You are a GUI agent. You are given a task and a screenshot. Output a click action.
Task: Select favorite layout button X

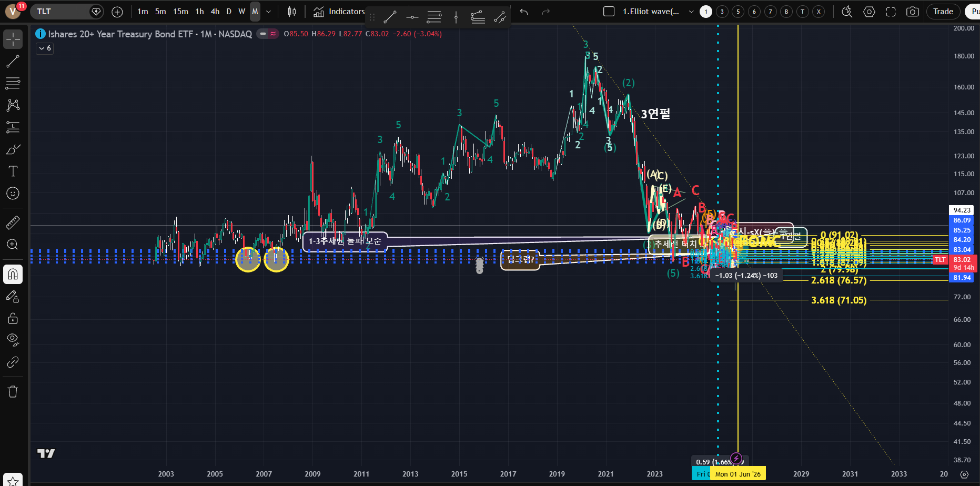pos(819,12)
